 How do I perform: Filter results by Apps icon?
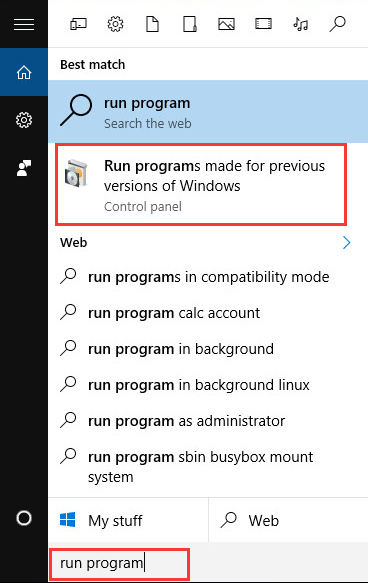pyautogui.click(x=78, y=24)
